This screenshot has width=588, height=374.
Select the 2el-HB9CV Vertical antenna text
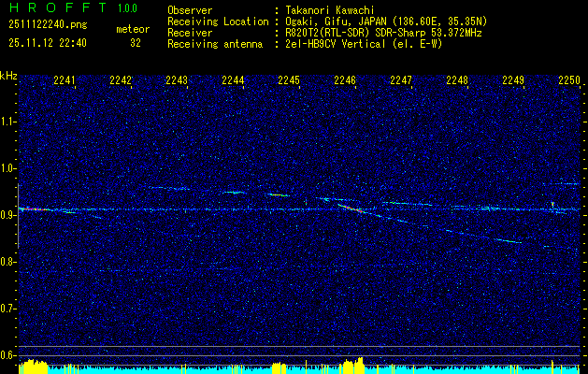(364, 44)
